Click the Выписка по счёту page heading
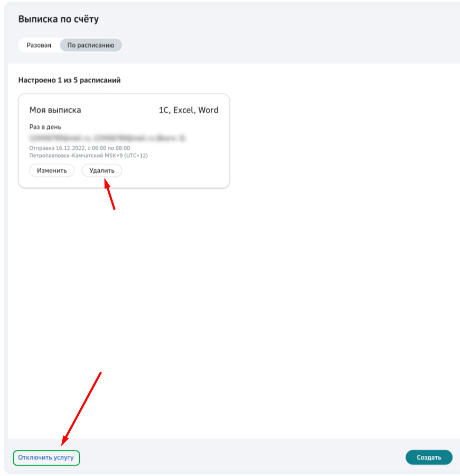Viewport: 460px width, 476px height. [x=59, y=19]
